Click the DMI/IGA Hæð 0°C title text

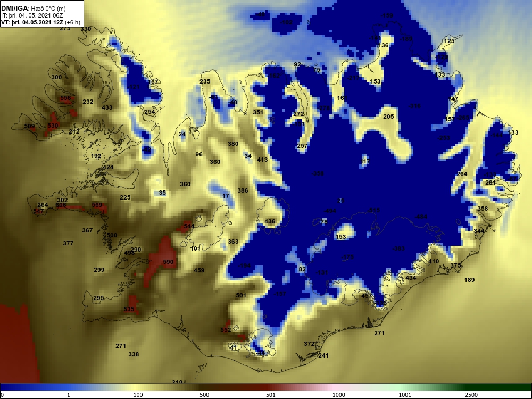coord(33,9)
